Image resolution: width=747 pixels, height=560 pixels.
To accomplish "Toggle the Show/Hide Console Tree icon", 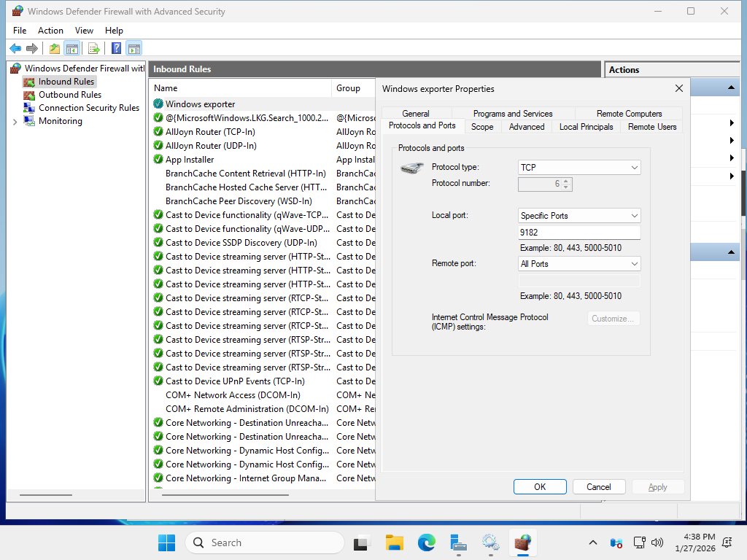I will pyautogui.click(x=71, y=49).
